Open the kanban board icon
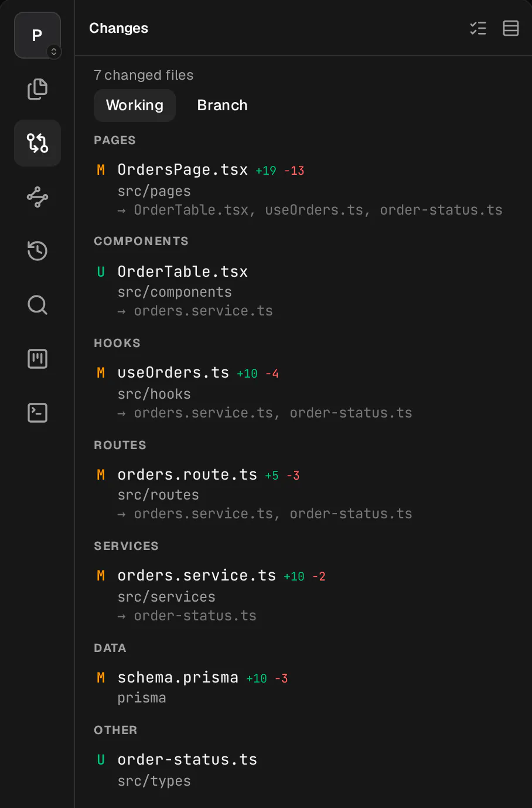The image size is (532, 808). point(37,359)
